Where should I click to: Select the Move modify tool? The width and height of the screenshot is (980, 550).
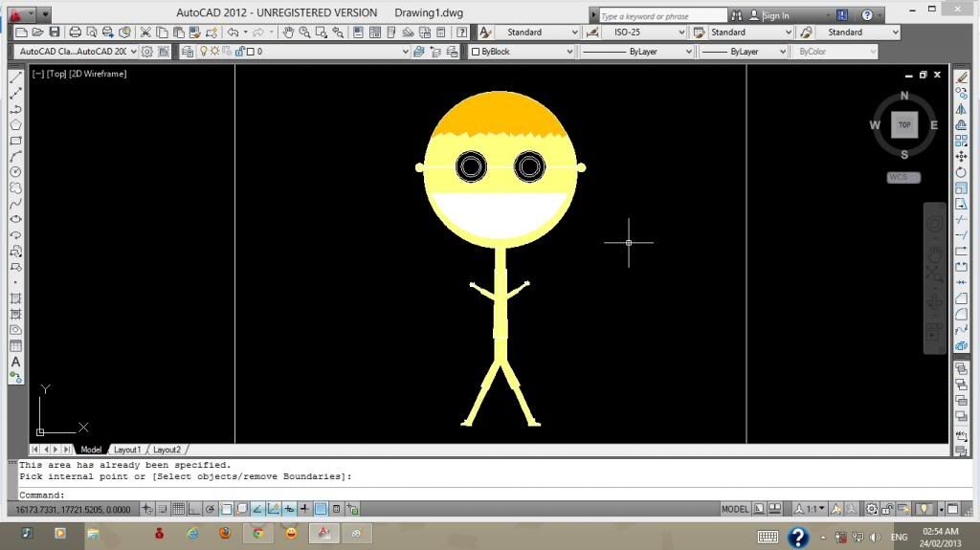coord(961,156)
